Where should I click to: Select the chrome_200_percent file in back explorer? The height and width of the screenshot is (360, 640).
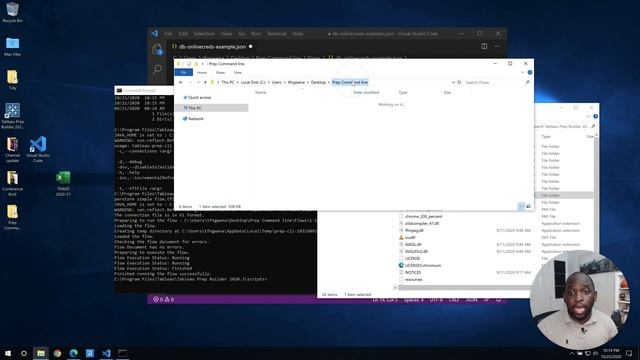point(423,216)
